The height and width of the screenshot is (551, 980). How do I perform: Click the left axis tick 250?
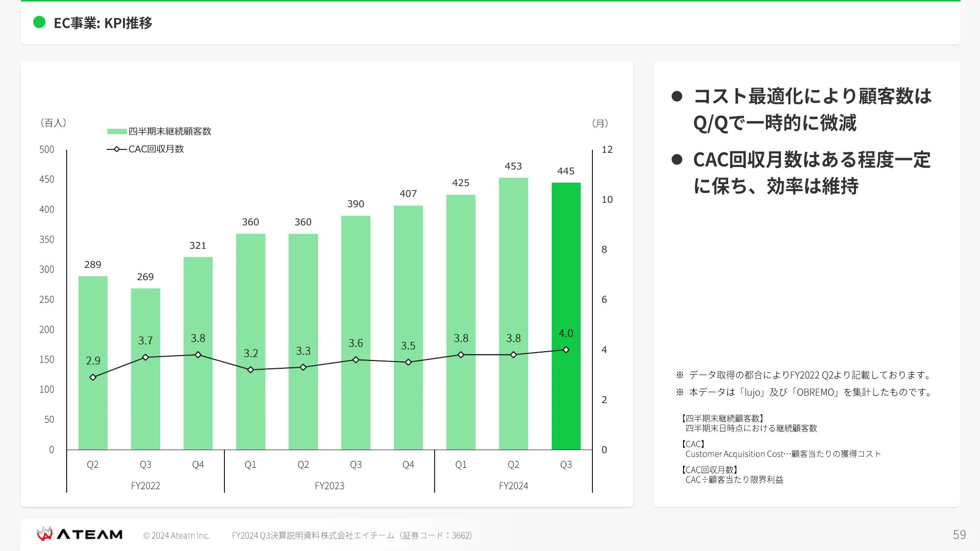point(47,299)
